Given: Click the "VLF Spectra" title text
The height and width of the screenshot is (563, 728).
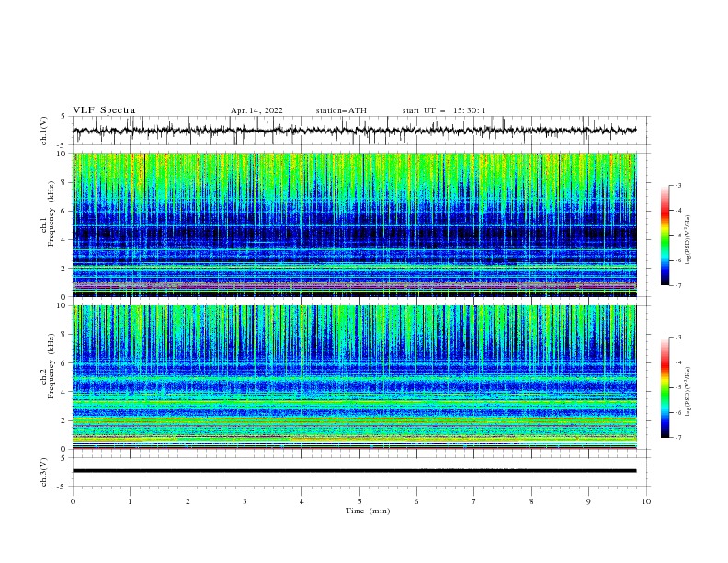Looking at the screenshot, I should [x=104, y=110].
